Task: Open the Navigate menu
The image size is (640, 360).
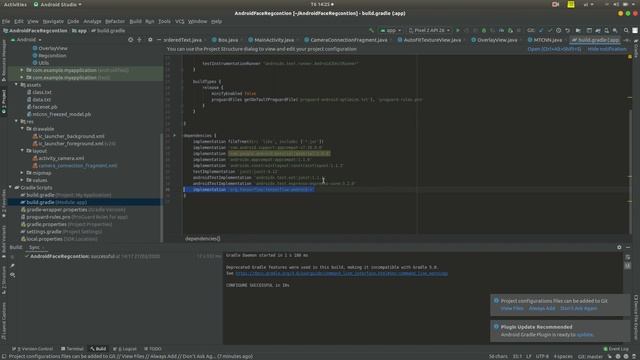Action: pyautogui.click(x=53, y=21)
